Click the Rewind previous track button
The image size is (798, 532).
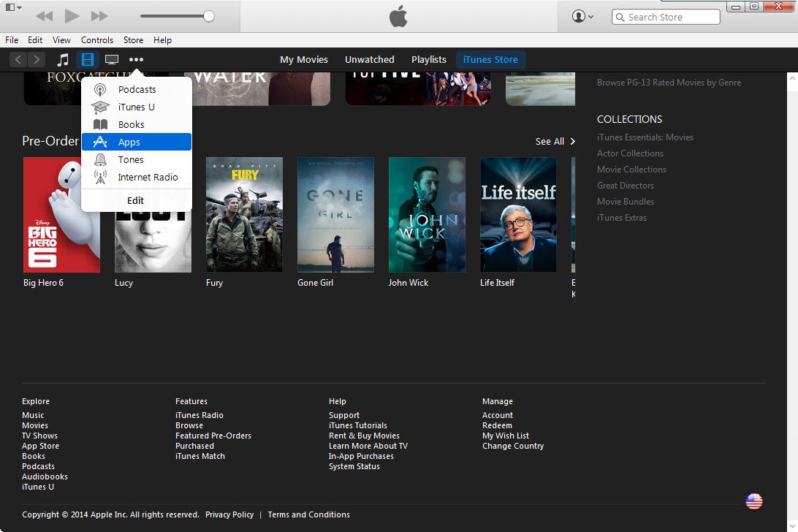pyautogui.click(x=44, y=16)
